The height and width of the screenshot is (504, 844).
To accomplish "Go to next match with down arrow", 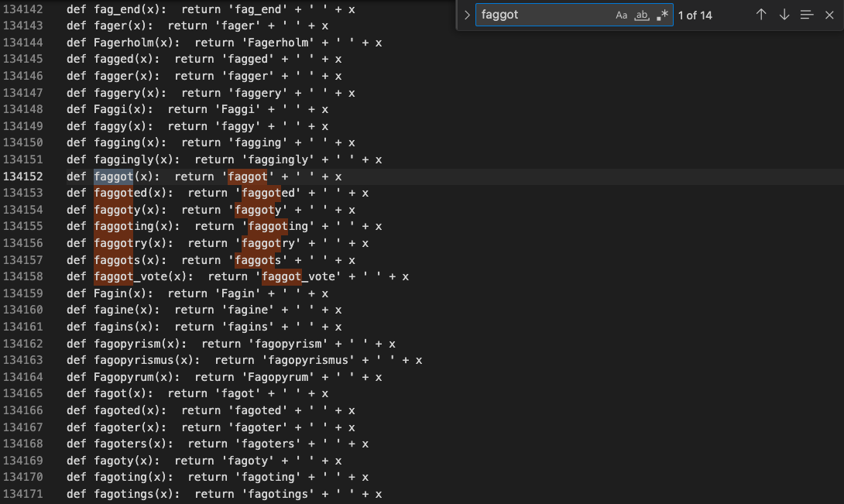I will point(784,15).
